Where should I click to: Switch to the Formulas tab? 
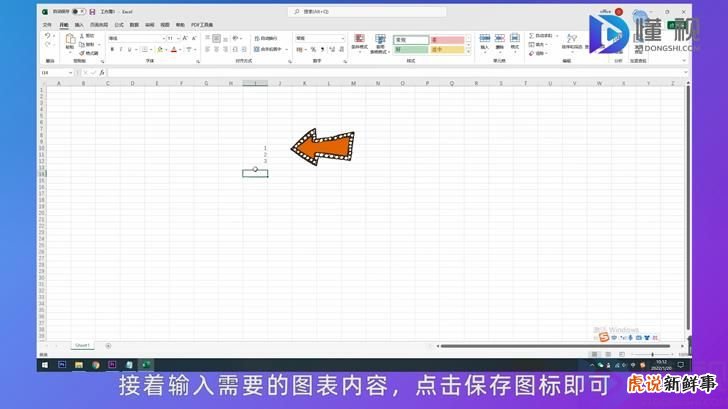[x=119, y=25]
